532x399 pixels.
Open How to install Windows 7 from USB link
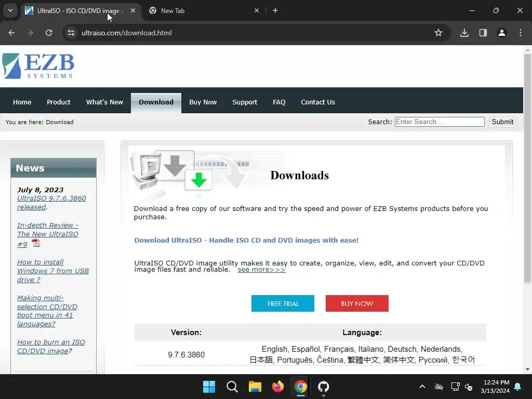53,271
